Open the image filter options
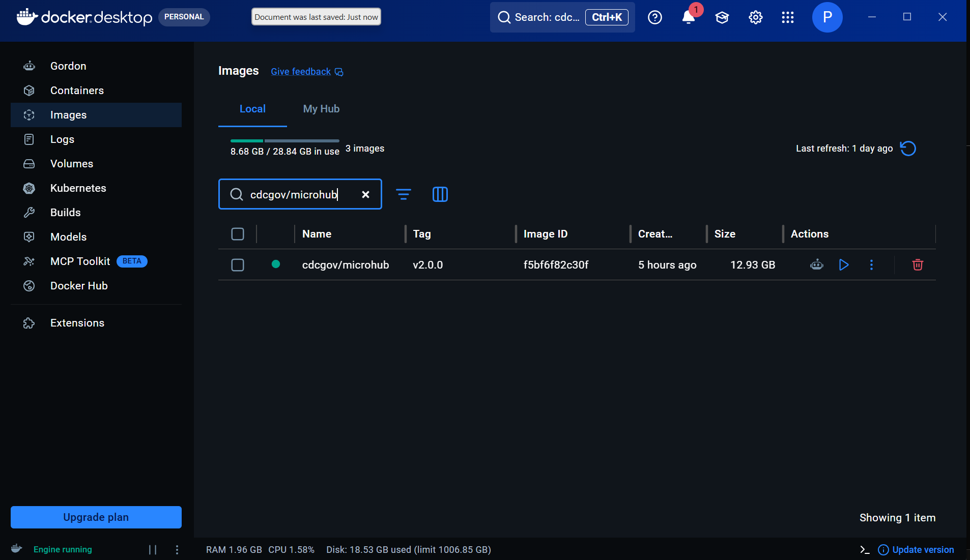This screenshot has width=970, height=560. coord(404,194)
